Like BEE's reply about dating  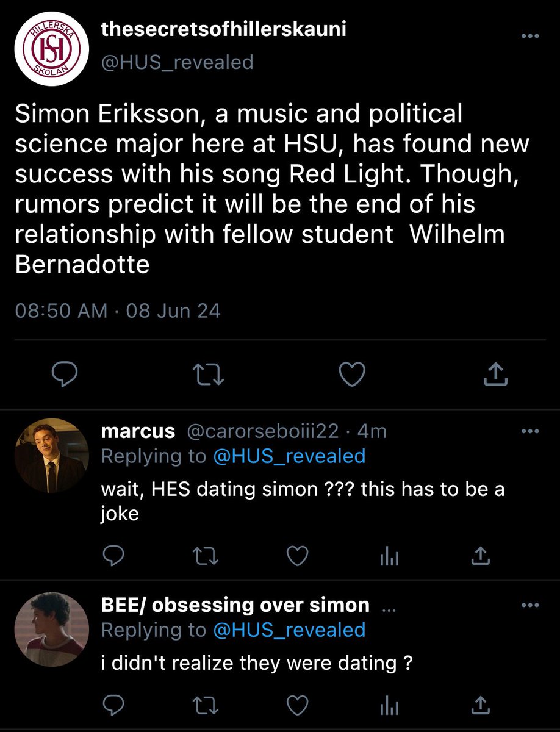click(x=297, y=706)
